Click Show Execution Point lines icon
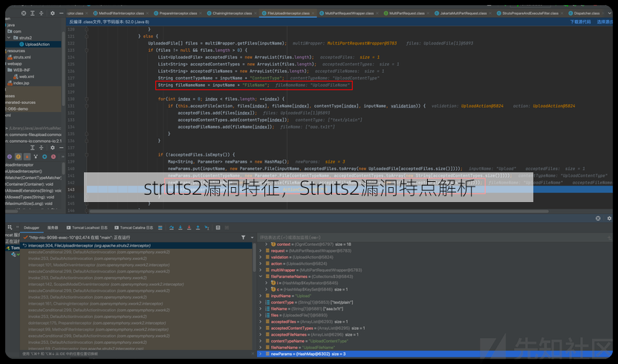Viewport: 618px width, 364px height. (x=160, y=227)
